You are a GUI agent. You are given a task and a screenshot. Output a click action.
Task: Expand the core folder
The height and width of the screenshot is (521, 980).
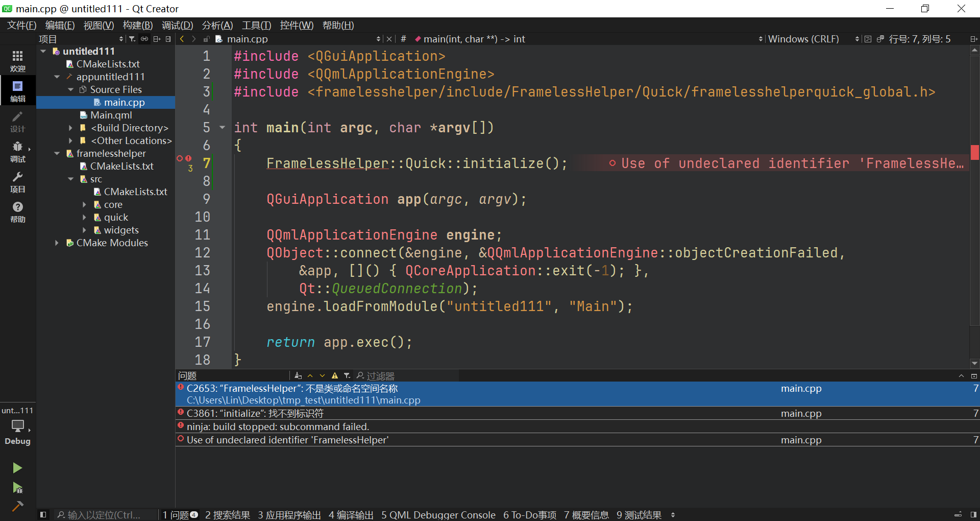(x=85, y=204)
